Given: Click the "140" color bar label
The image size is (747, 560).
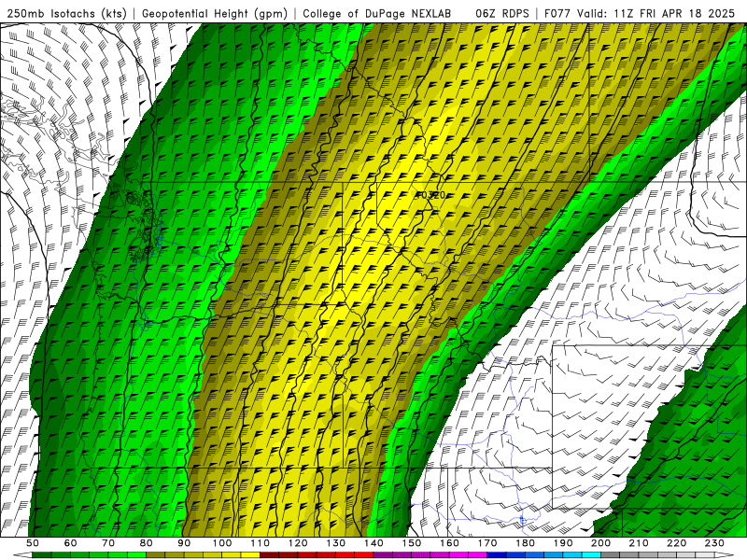Looking at the screenshot, I should point(373,543).
